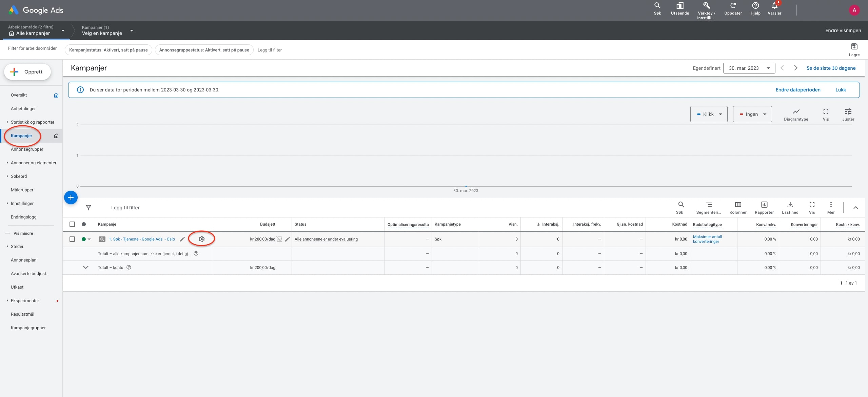This screenshot has height=397, width=868.
Task: Open the Segmenter icon in table toolbar
Action: 709,205
